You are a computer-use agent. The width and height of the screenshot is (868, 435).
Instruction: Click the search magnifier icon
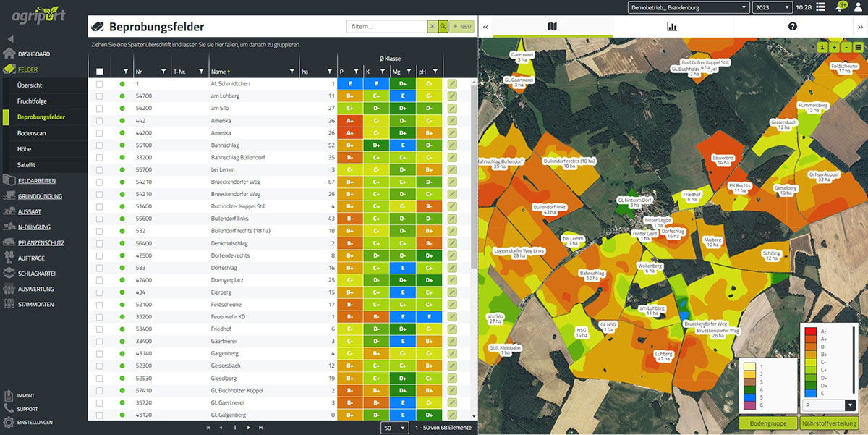(443, 27)
